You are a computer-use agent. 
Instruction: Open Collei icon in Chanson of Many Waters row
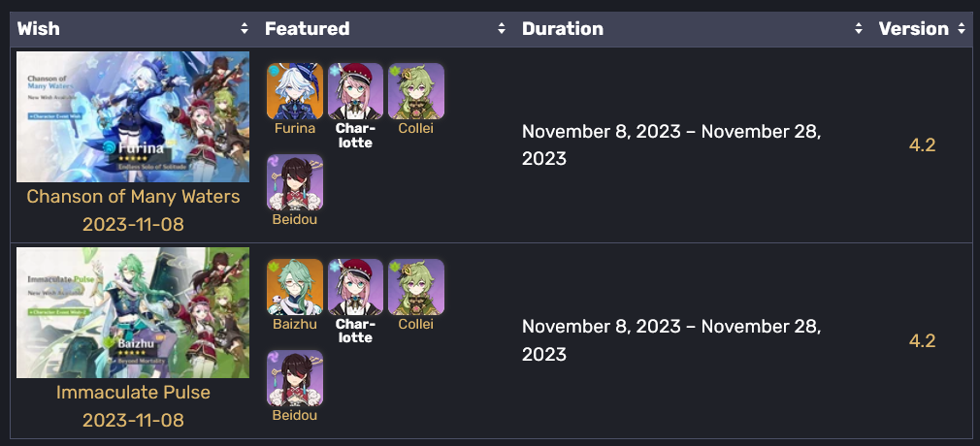click(x=416, y=91)
